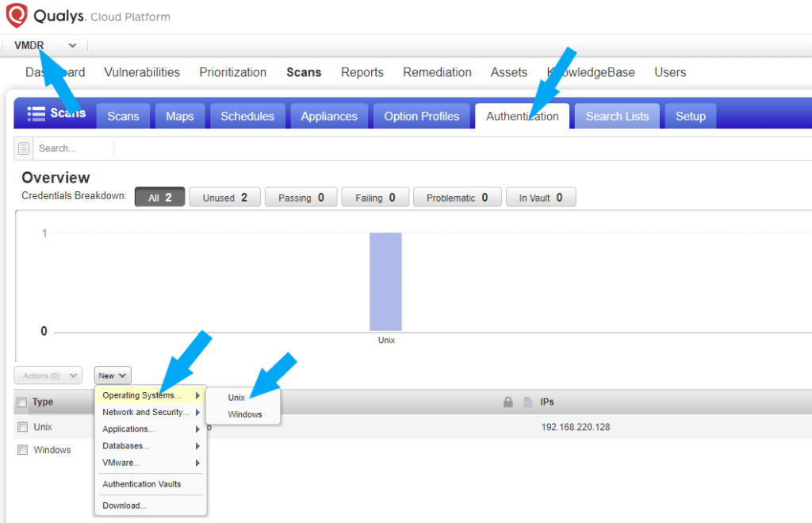
Task: Click the Unix type cell in table
Action: click(43, 427)
